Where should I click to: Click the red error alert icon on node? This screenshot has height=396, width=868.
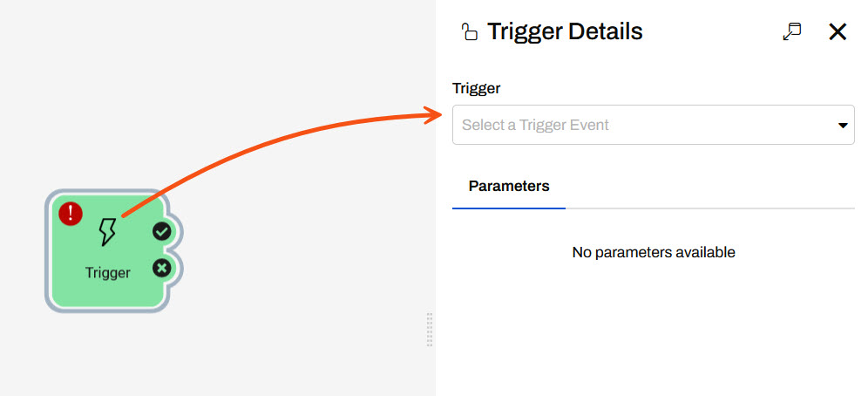pyautogui.click(x=71, y=213)
